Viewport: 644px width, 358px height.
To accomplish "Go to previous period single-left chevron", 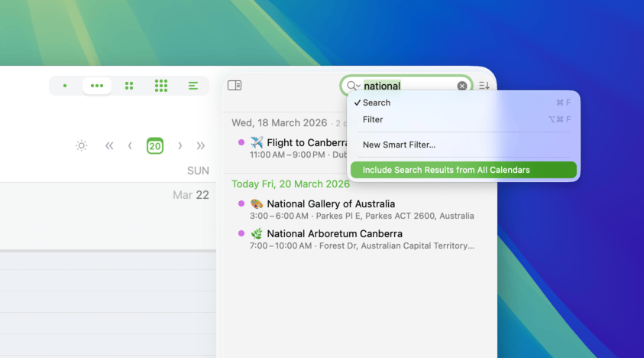I will pos(130,145).
